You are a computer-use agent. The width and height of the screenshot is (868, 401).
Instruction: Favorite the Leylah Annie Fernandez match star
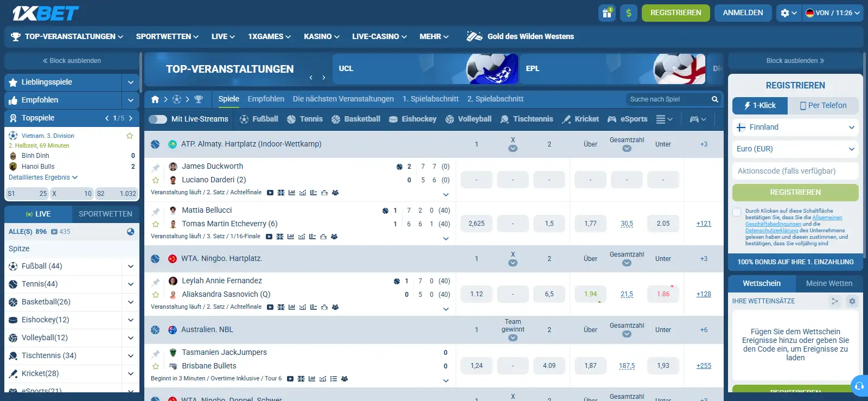pos(156,295)
